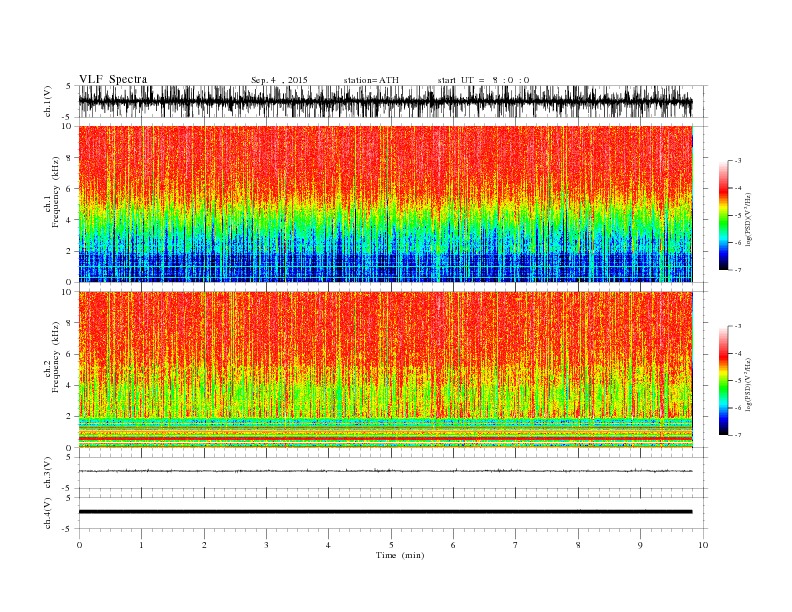Click the 'VLF Spectra' title text
Viewport: 792px width, 612px height.
click(x=113, y=79)
